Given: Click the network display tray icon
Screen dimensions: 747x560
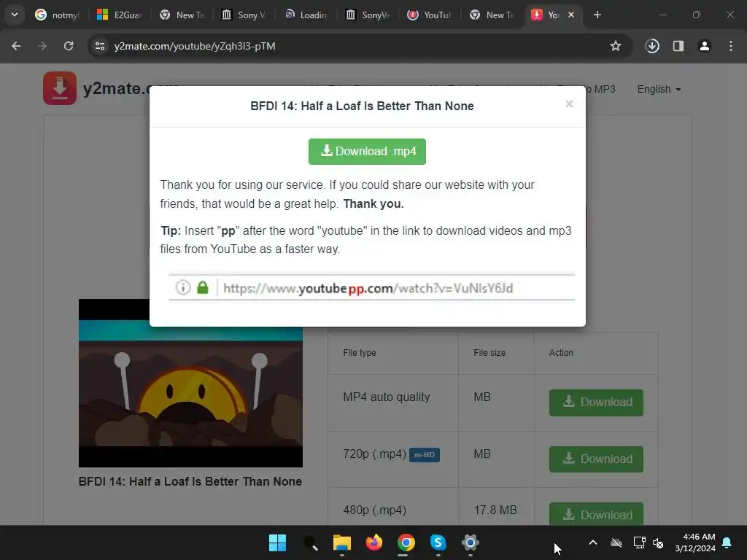Looking at the screenshot, I should click(x=639, y=542).
